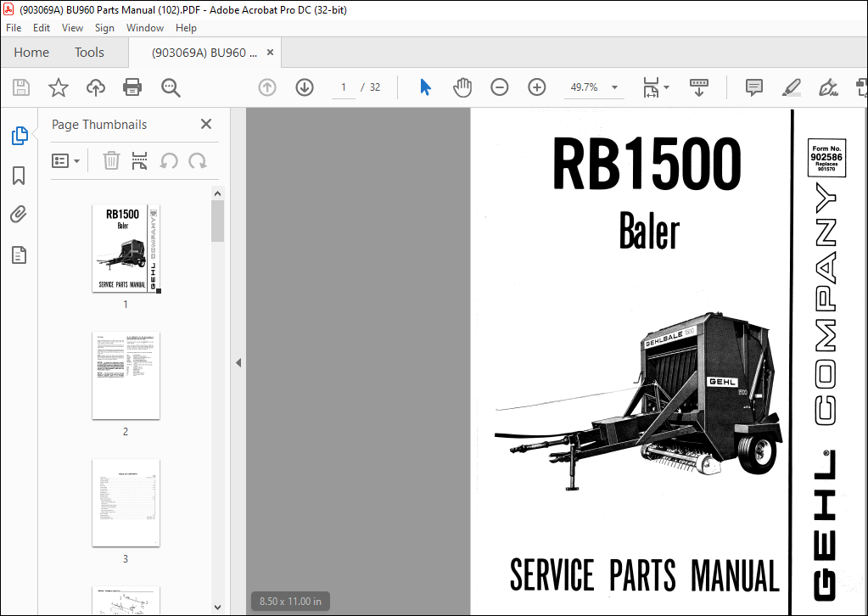Open the File menu
The image size is (868, 616).
point(14,28)
